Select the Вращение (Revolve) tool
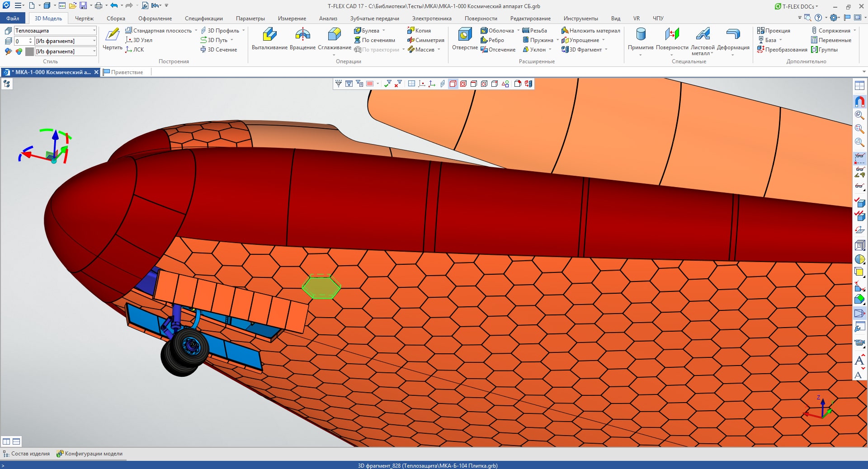The width and height of the screenshot is (868, 469). point(302,38)
